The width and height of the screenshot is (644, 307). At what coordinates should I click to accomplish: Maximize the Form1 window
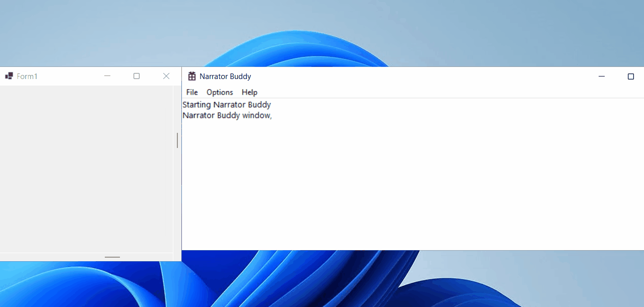pos(136,75)
